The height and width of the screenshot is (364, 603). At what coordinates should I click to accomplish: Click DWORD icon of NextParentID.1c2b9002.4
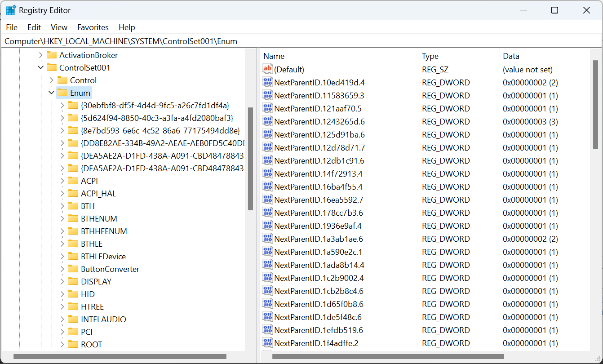pos(268,278)
